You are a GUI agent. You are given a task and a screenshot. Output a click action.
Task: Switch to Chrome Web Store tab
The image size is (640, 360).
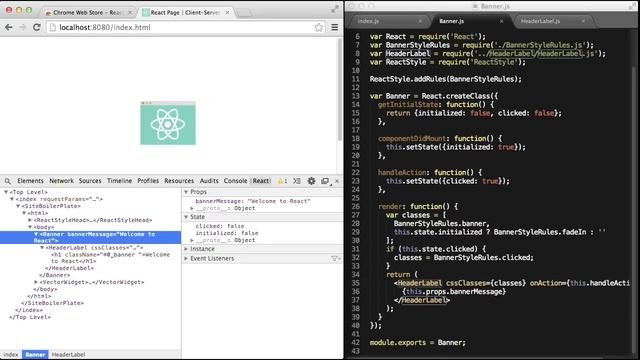click(87, 13)
